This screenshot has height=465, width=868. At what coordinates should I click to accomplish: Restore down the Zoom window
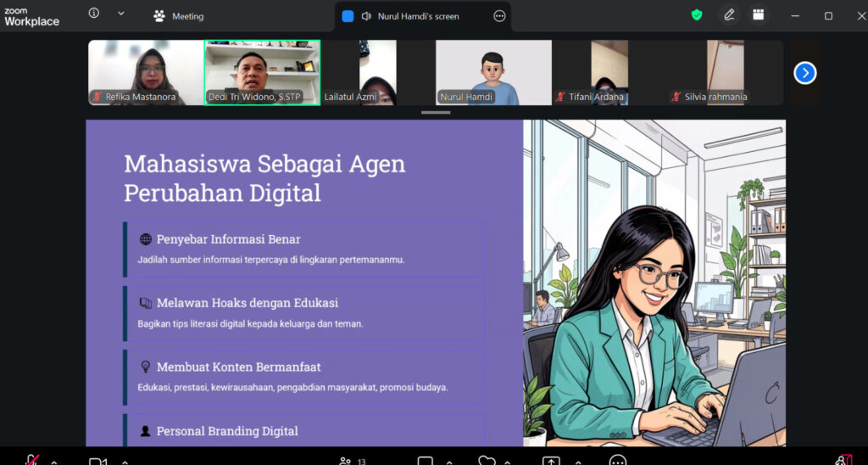(828, 16)
